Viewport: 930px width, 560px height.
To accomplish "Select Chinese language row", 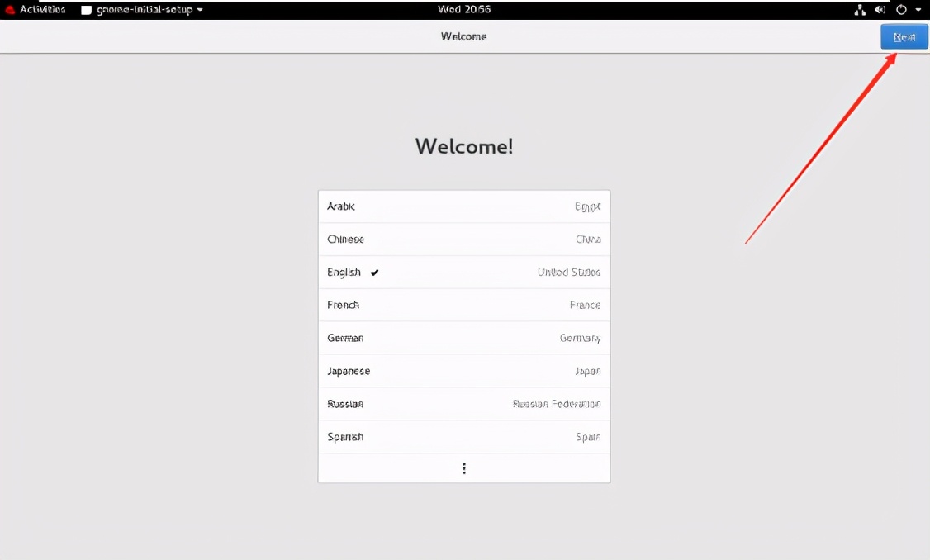I will click(464, 240).
